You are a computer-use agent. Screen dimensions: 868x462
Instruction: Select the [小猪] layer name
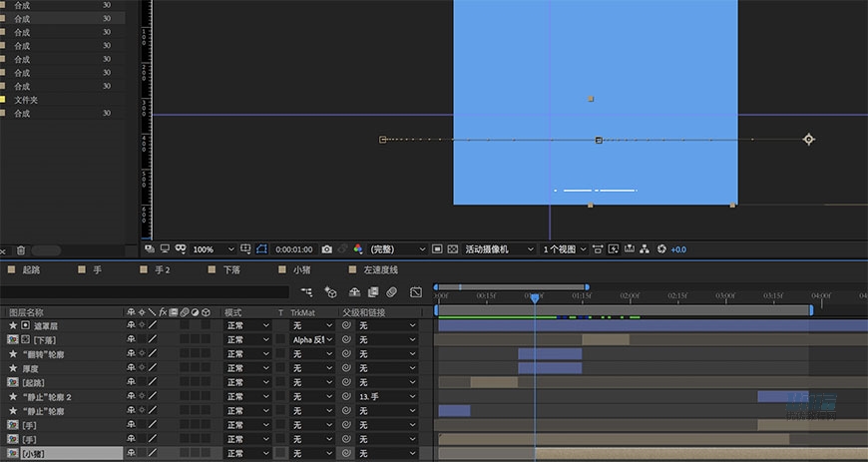33,454
